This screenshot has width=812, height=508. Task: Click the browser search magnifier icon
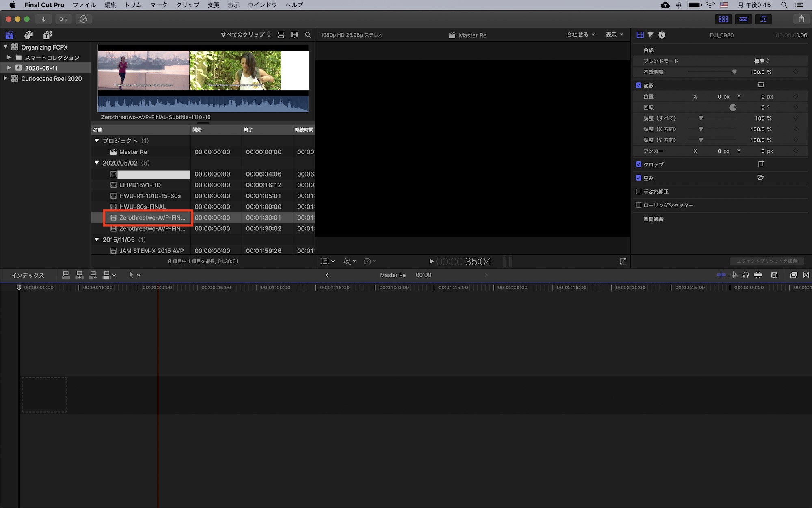click(x=308, y=35)
